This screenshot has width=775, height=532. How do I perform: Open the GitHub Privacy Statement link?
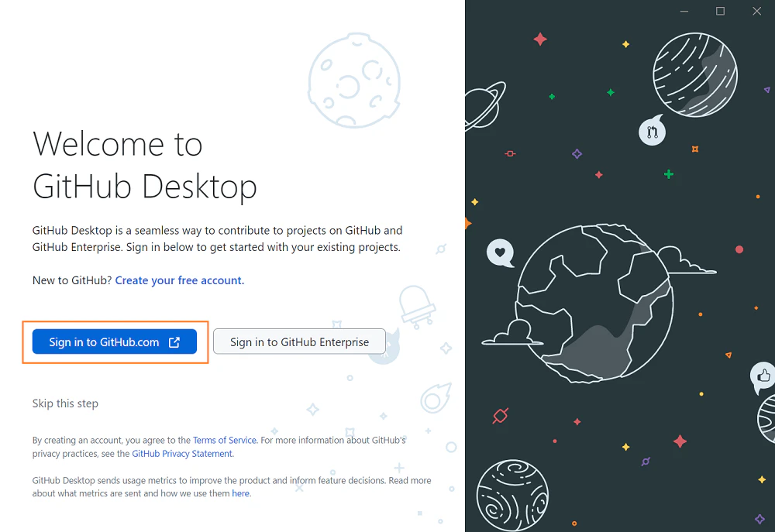tap(182, 454)
